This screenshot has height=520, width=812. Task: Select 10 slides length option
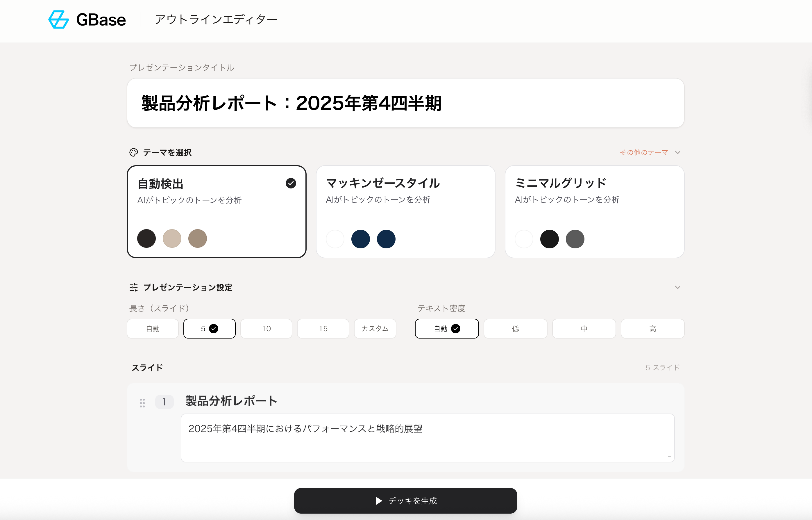click(266, 329)
